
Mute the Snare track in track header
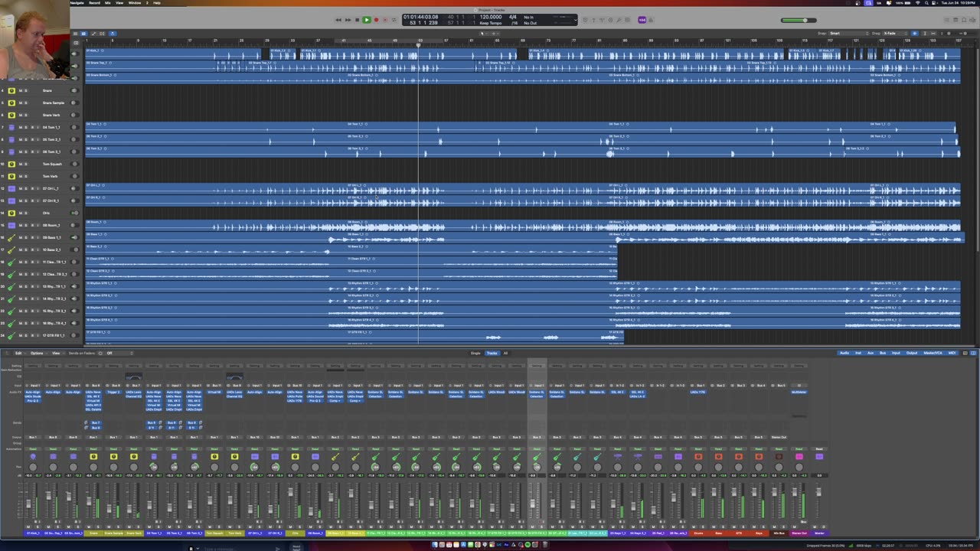[21, 90]
